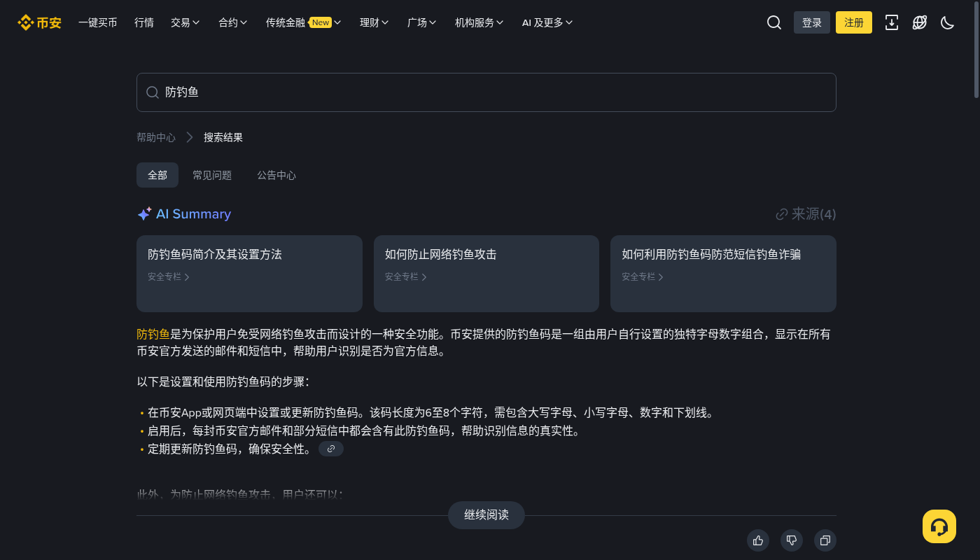Click the page vertical scrollbar
The height and width of the screenshot is (560, 980).
coord(976,49)
